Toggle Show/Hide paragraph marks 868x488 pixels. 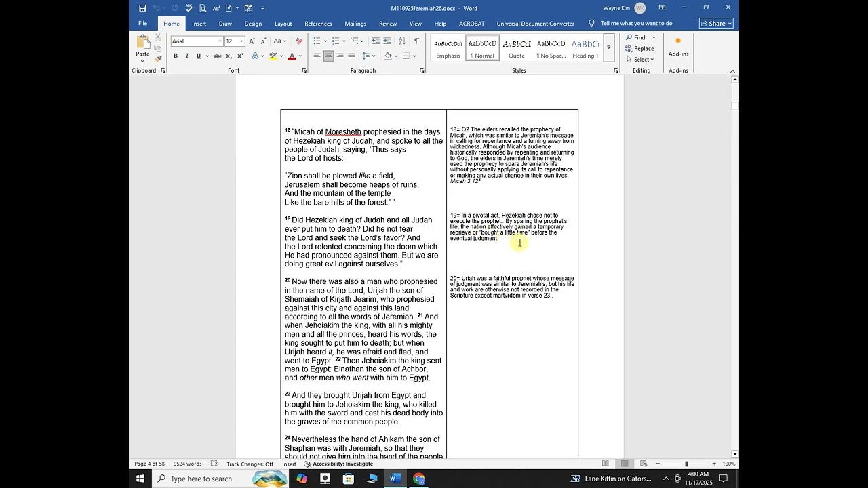416,41
